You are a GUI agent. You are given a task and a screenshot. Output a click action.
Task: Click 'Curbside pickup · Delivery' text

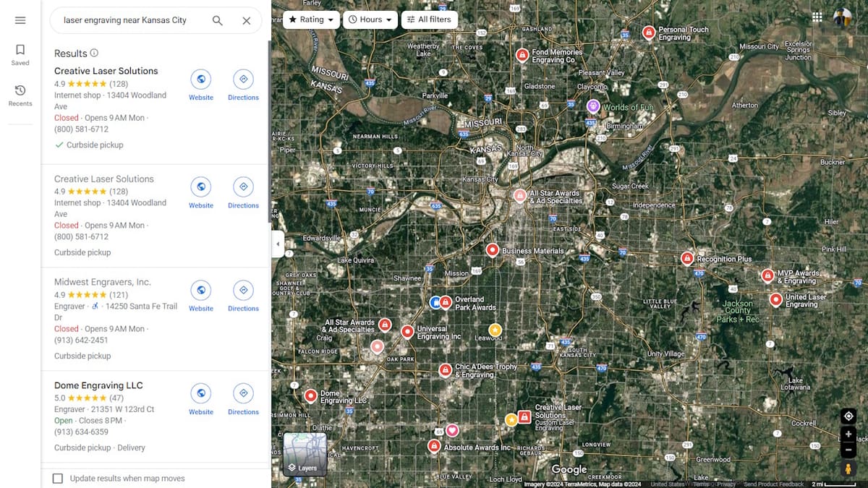coord(100,448)
